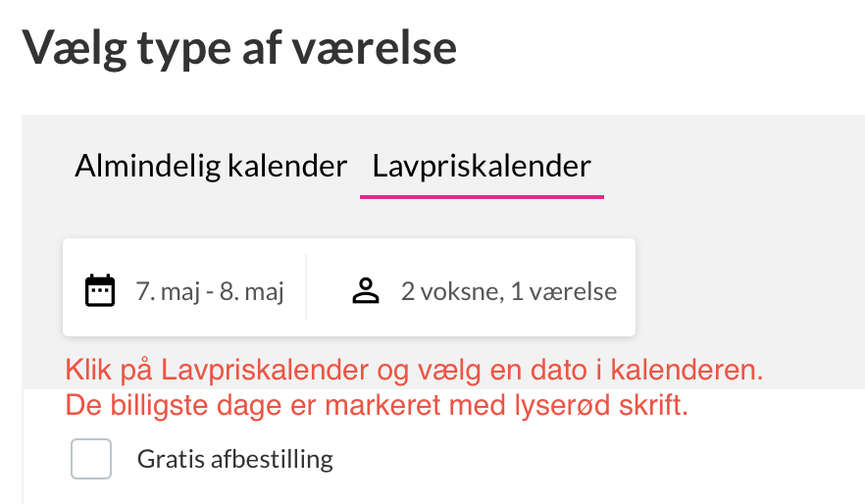The width and height of the screenshot is (865, 504).
Task: Click the person icon for guests
Action: pyautogui.click(x=366, y=290)
